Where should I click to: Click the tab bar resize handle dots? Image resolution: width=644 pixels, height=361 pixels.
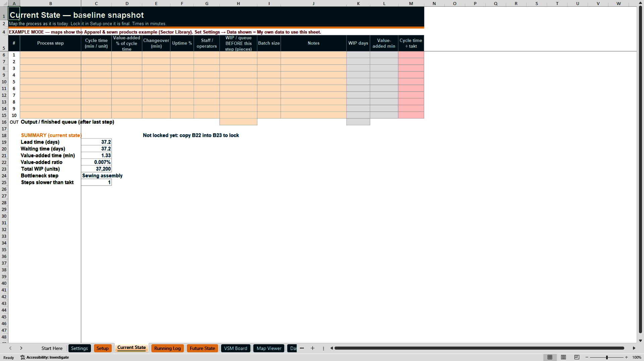[323, 348]
